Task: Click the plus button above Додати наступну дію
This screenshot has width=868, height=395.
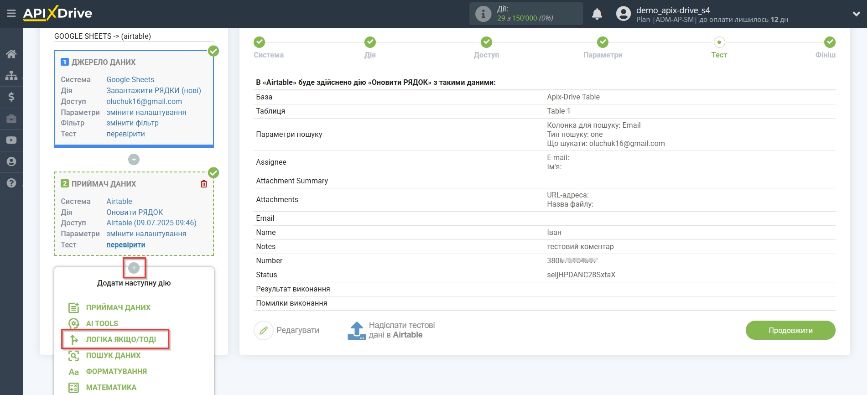Action: 134,268
